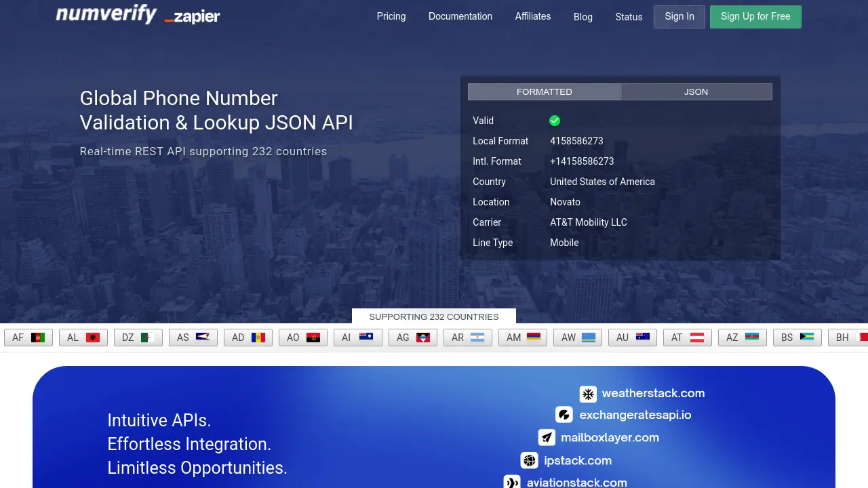Select the AI Anguilla flag button
Viewport: 868px width, 488px height.
pos(358,338)
